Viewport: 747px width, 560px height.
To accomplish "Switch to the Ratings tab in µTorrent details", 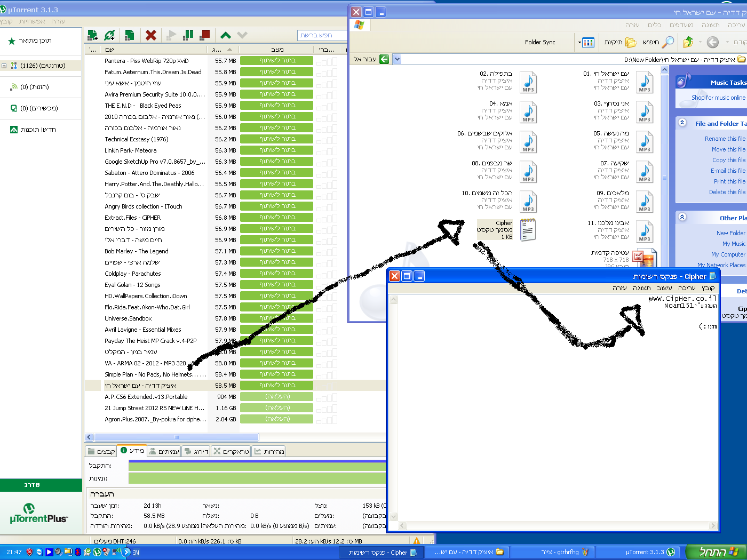I will [x=196, y=451].
